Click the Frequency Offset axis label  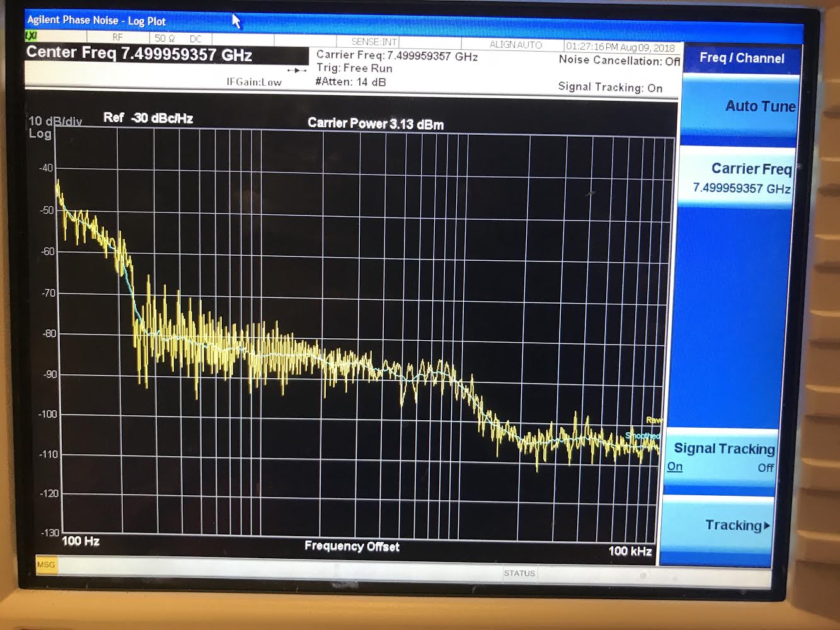click(x=352, y=546)
